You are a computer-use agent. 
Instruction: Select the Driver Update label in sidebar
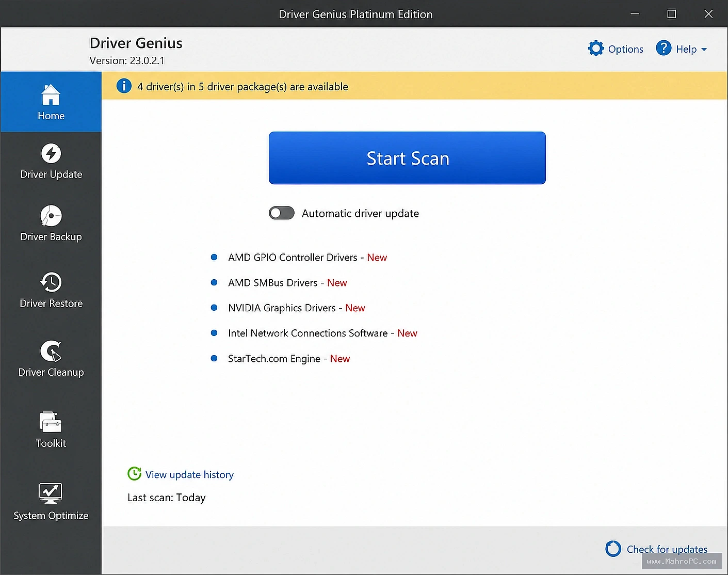click(51, 174)
